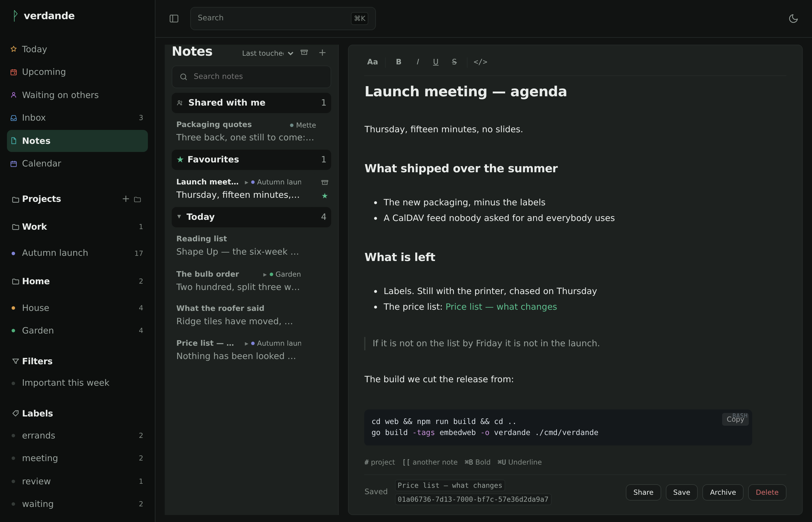The width and height of the screenshot is (812, 522).
Task: Archive the Launch meeting note from the list icon
Action: point(325,182)
